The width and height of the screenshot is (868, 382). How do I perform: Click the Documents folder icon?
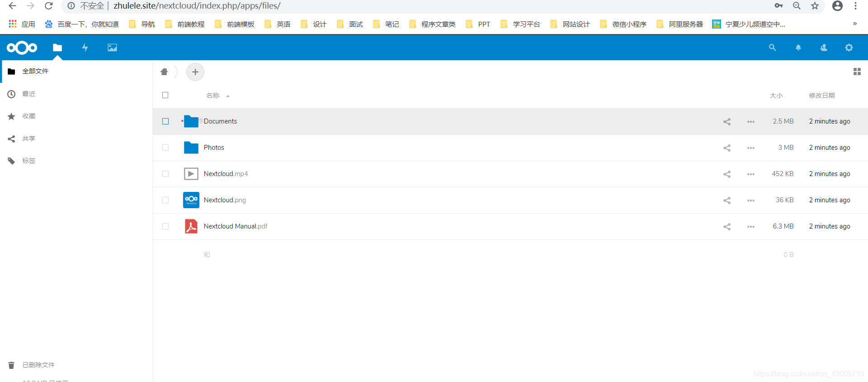pyautogui.click(x=191, y=121)
